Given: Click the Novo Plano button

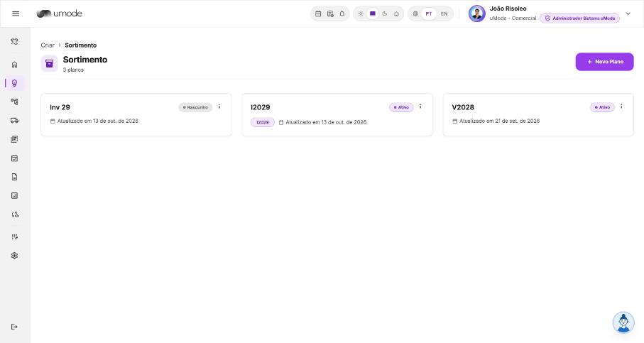Looking at the screenshot, I should (604, 62).
